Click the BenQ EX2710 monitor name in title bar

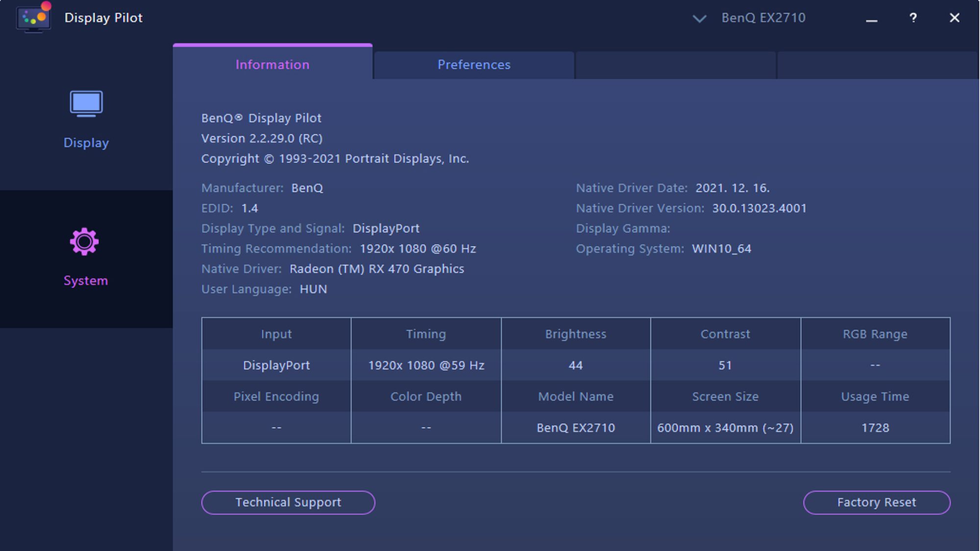click(763, 18)
